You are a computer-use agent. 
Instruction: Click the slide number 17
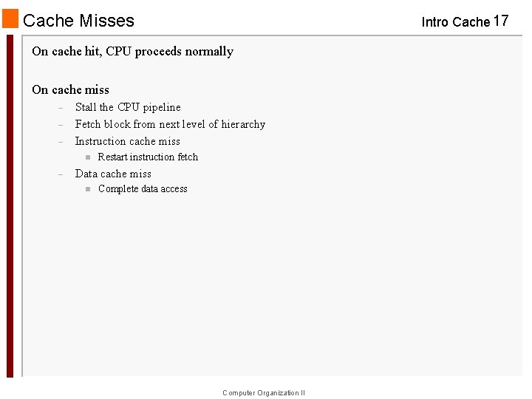click(501, 21)
